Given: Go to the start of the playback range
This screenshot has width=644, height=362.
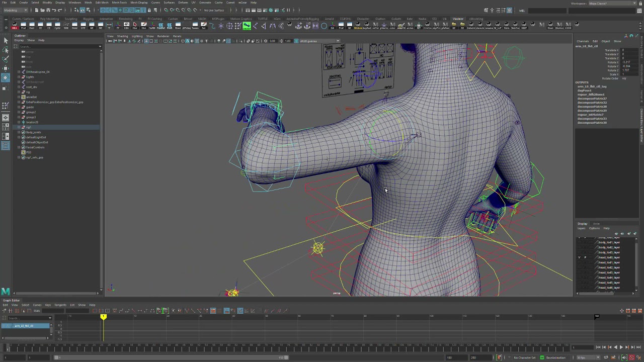Looking at the screenshot, I should 598,347.
